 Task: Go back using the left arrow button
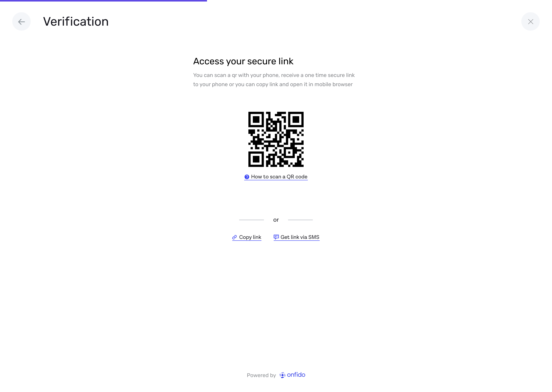pyautogui.click(x=21, y=21)
